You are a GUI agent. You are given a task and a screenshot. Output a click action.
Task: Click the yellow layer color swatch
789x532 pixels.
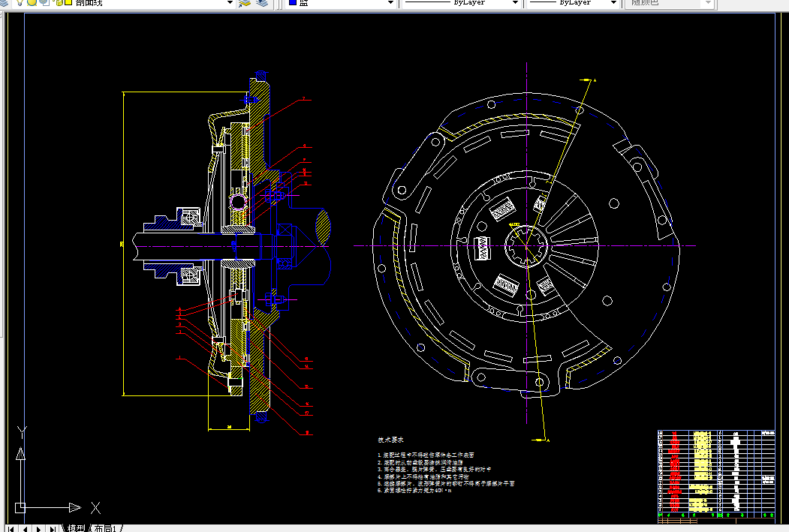[x=68, y=2]
